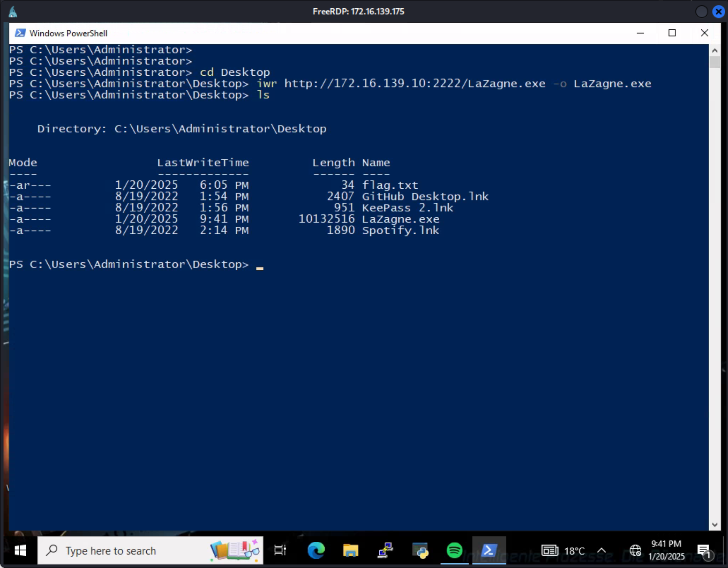Click LaZagne.exe in the directory listing rows
Screen dimensions: 728x568
(400, 219)
